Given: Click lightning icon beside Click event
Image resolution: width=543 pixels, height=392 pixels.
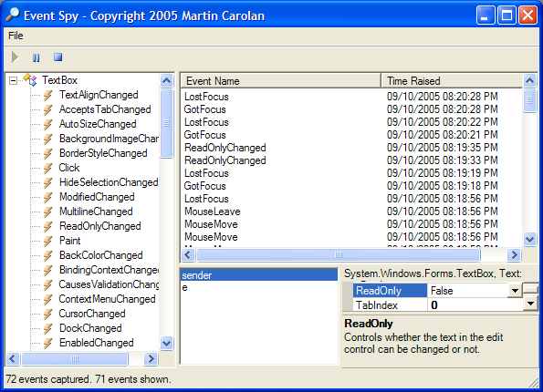Looking at the screenshot, I should pyautogui.click(x=48, y=168).
